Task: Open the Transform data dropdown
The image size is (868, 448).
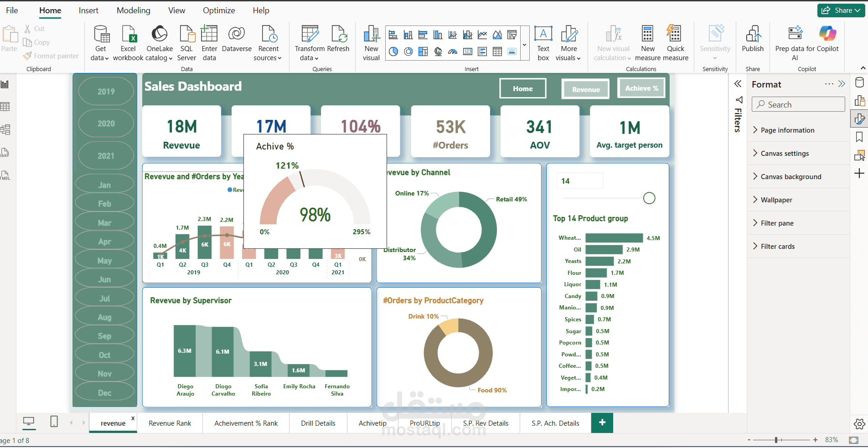Action: click(x=309, y=43)
